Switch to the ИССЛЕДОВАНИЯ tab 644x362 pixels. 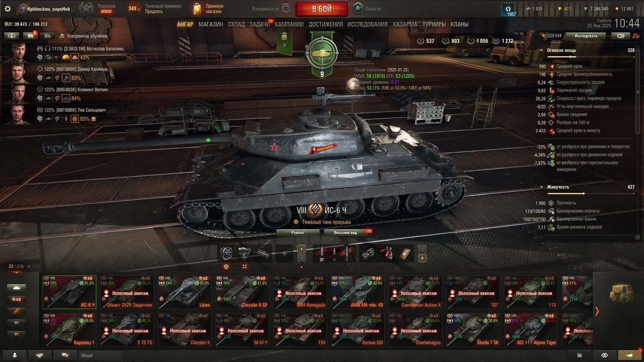point(368,24)
